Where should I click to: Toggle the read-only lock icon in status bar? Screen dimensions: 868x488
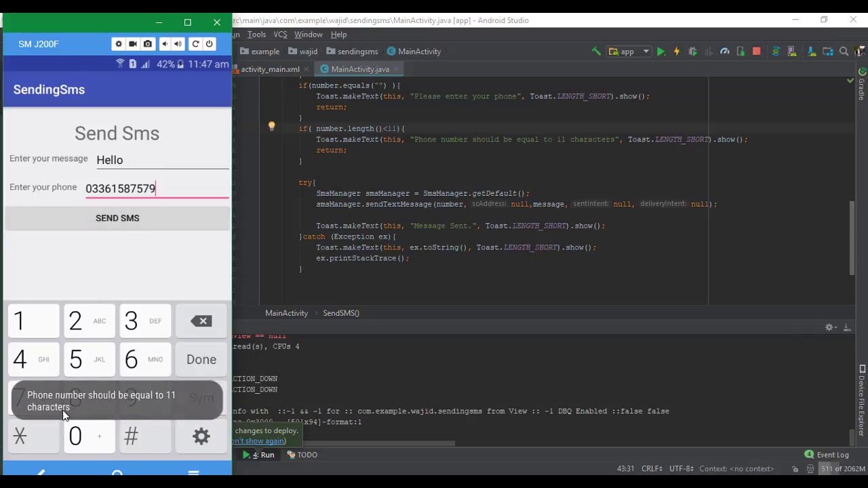(x=795, y=469)
